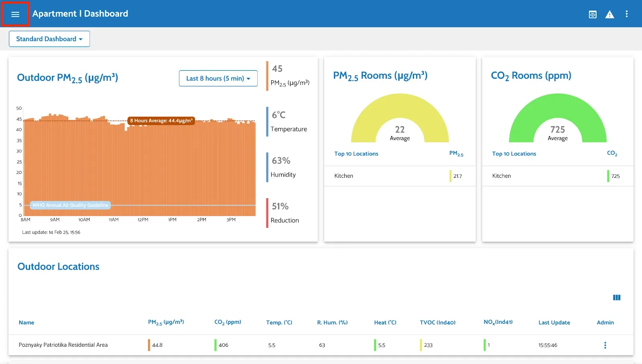Open Poznyaky Patriotika Residential Area location

(x=63, y=345)
